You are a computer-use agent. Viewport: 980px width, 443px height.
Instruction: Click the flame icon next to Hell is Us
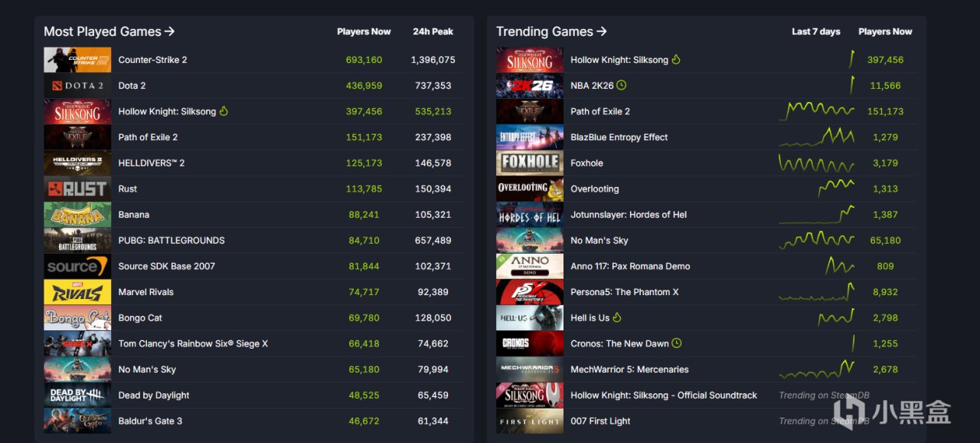click(617, 318)
